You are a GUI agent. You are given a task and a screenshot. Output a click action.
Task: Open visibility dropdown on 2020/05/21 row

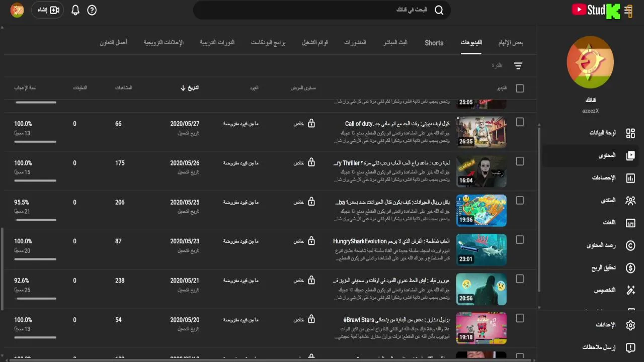click(304, 281)
